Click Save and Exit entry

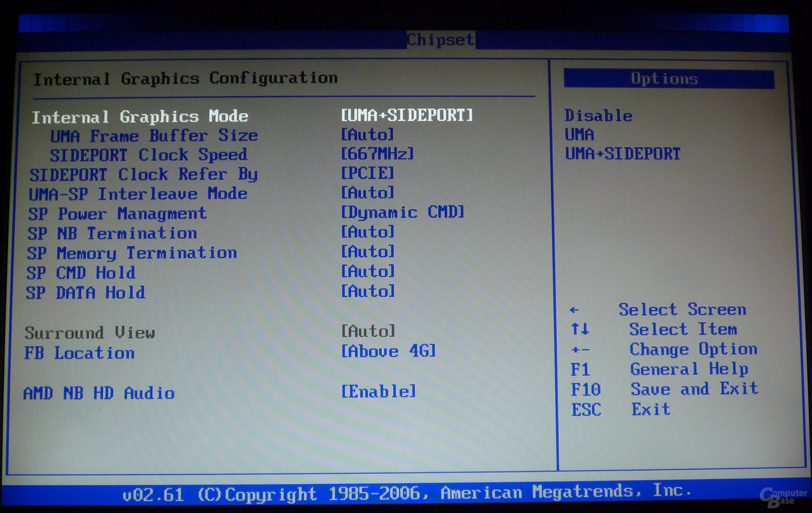coord(695,389)
